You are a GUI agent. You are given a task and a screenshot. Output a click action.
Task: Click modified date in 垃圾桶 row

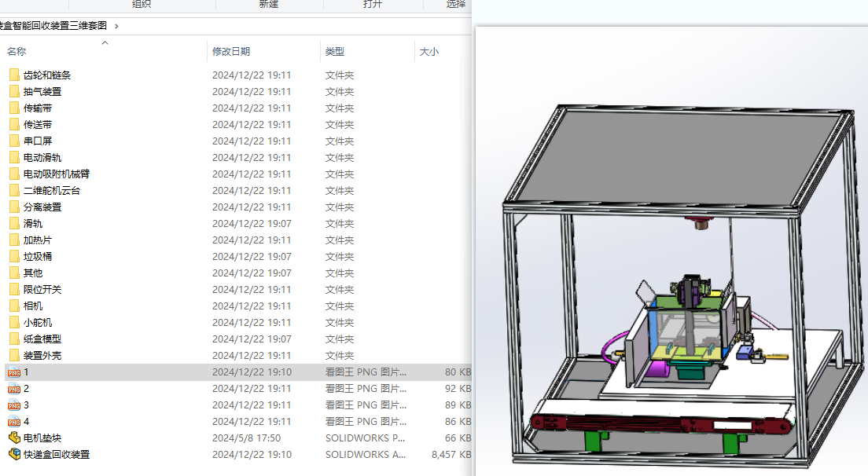point(252,257)
